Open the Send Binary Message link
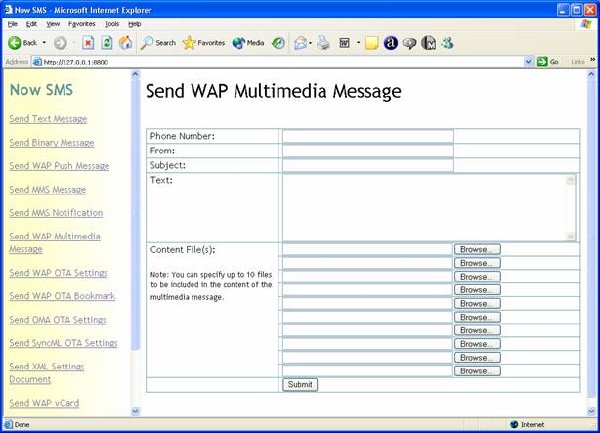 52,143
